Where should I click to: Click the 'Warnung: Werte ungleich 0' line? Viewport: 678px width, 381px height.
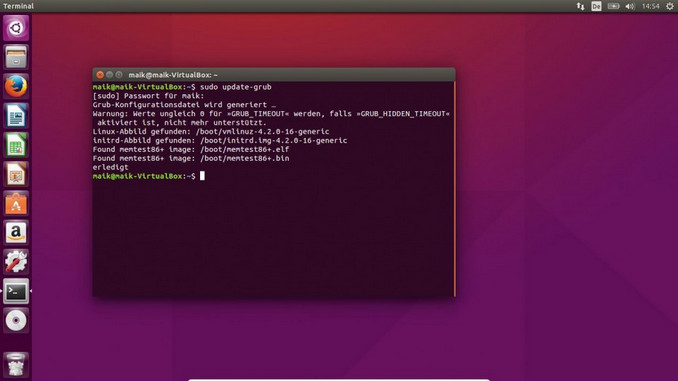click(271, 114)
